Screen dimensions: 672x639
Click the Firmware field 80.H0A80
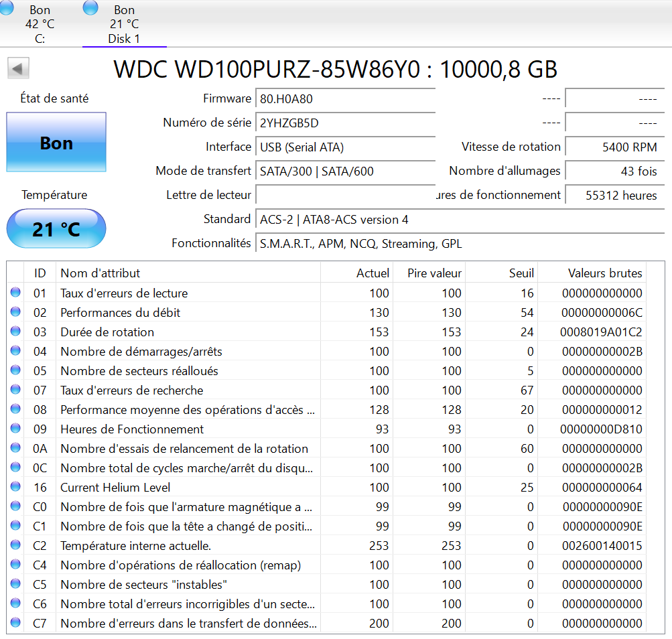point(346,99)
